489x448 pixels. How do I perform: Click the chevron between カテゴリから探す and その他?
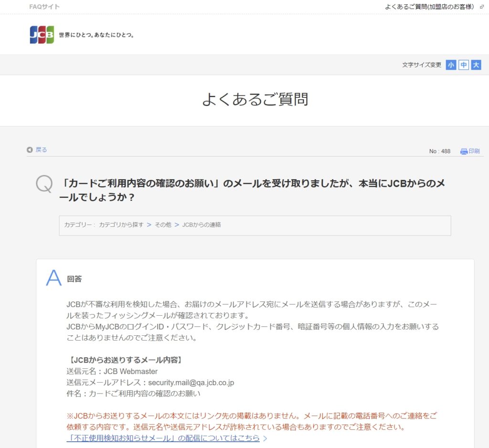tap(149, 225)
